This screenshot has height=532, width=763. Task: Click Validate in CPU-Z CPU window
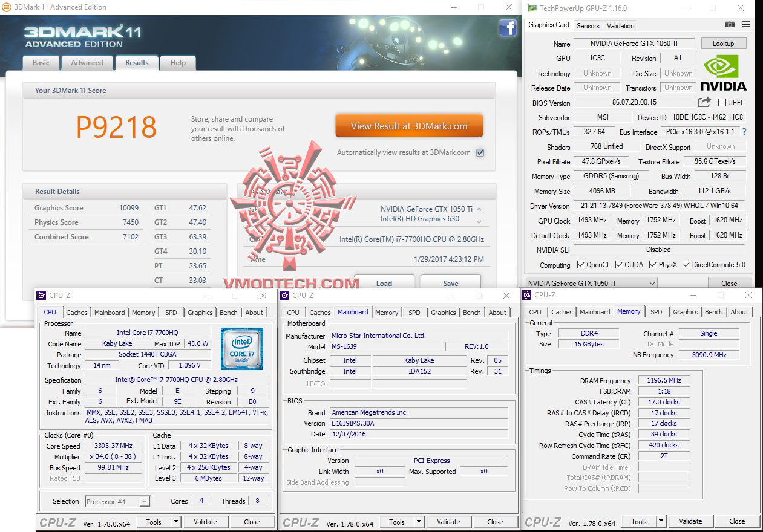[205, 522]
